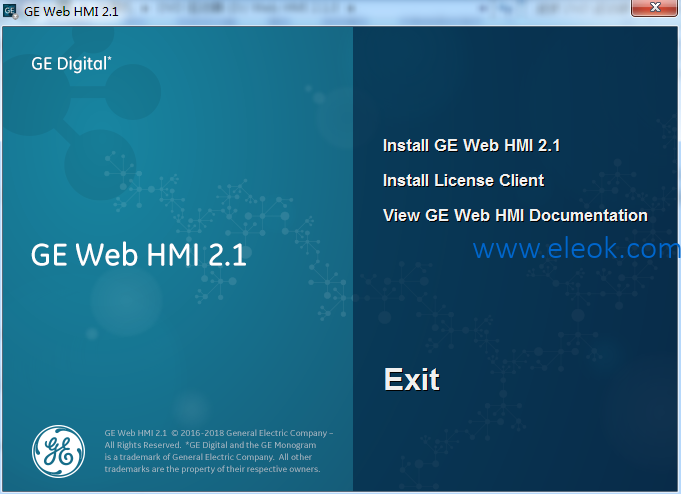Click the large GE Web HMI 2.1 heading

[139, 255]
